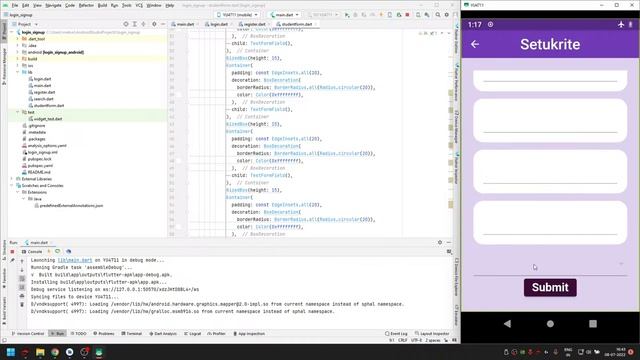Open the Project view mode dropdown
640x360 pixels.
[26, 24]
